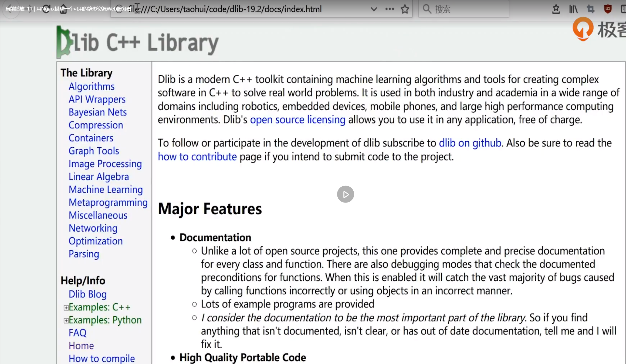Click the Documentation bullet heading
This screenshot has height=364, width=626.
point(215,238)
